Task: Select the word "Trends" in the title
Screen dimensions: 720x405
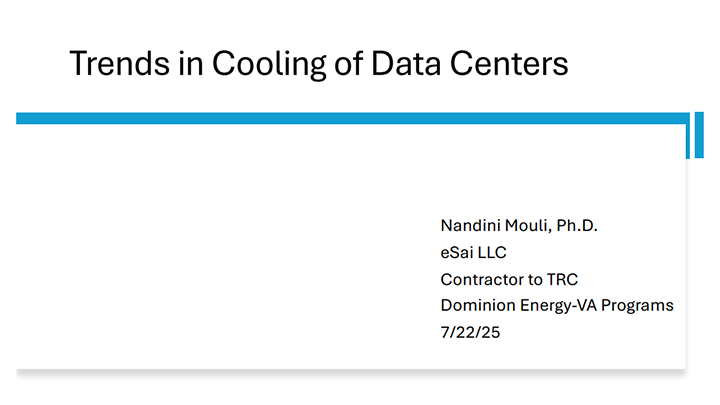Action: [119, 63]
